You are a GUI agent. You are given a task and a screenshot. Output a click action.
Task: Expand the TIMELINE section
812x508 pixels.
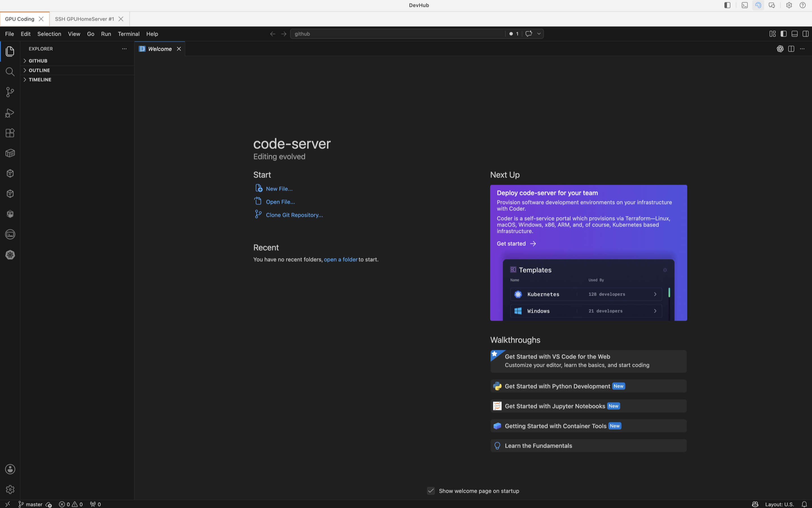(x=77, y=80)
